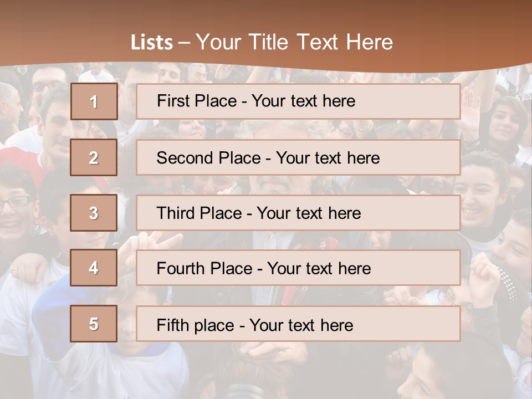Select the "Third Place - Your text here" box
532x399 pixels.
pos(298,213)
